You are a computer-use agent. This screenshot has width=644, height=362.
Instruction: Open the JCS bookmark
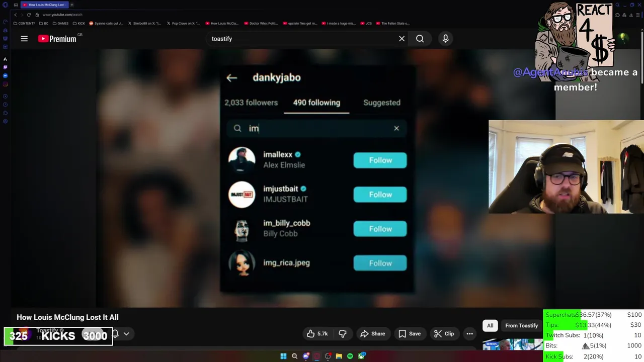click(x=366, y=23)
